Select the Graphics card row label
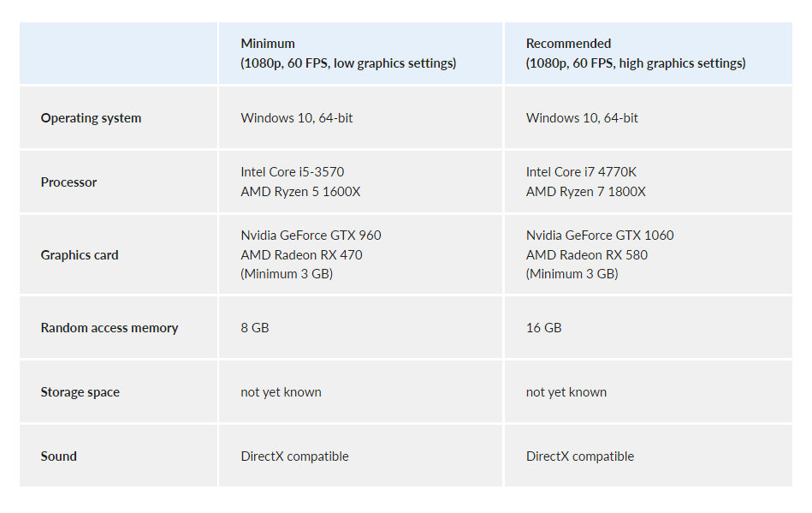812x513 pixels. pyautogui.click(x=80, y=255)
